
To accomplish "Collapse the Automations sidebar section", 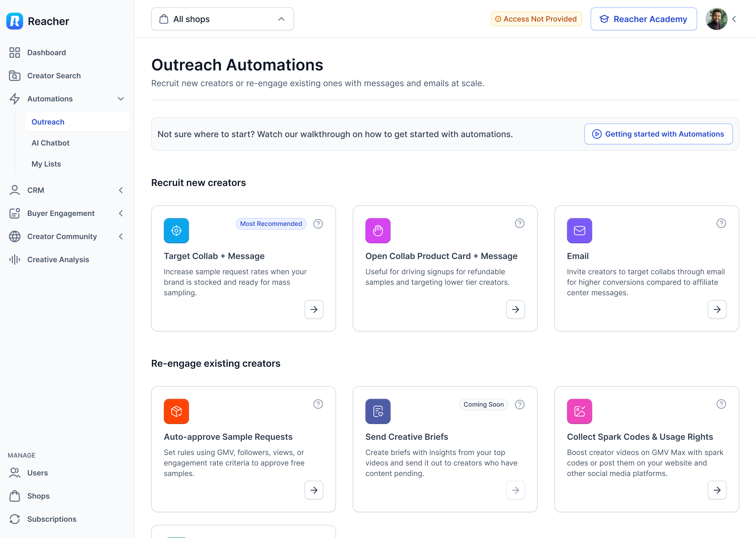I will [120, 99].
